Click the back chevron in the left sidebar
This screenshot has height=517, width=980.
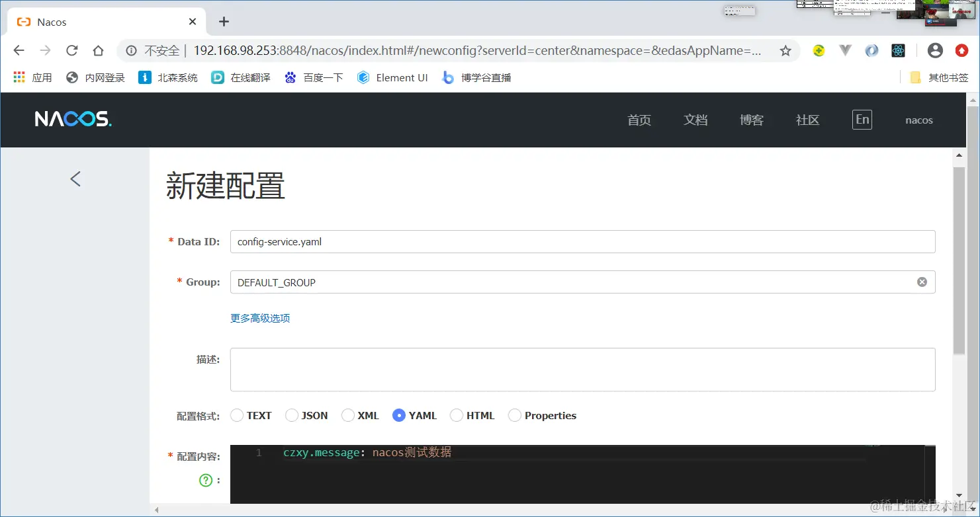coord(74,179)
